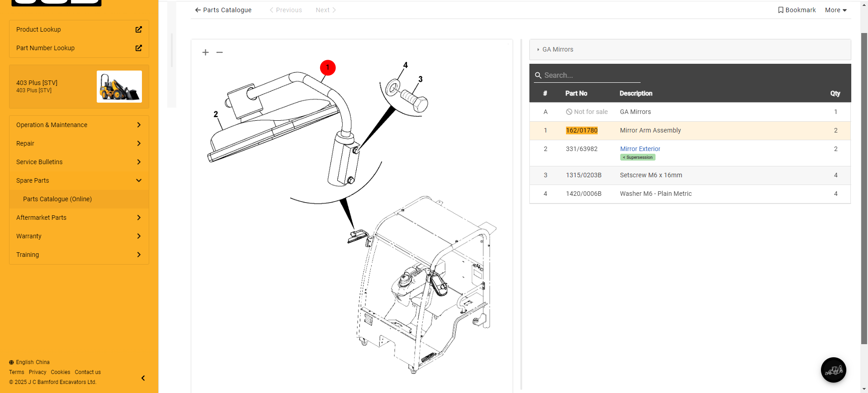The height and width of the screenshot is (393, 868).
Task: Collapse the sidebar with the left chevron
Action: pos(143,378)
